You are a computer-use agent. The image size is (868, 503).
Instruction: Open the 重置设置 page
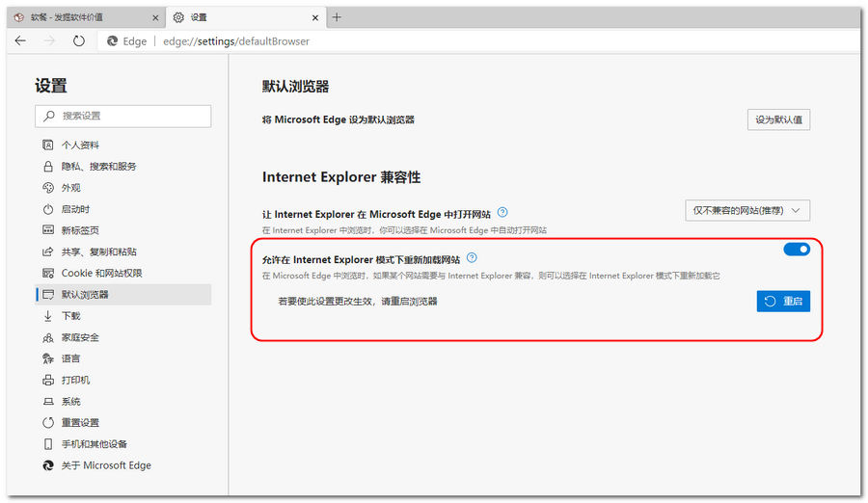(80, 423)
